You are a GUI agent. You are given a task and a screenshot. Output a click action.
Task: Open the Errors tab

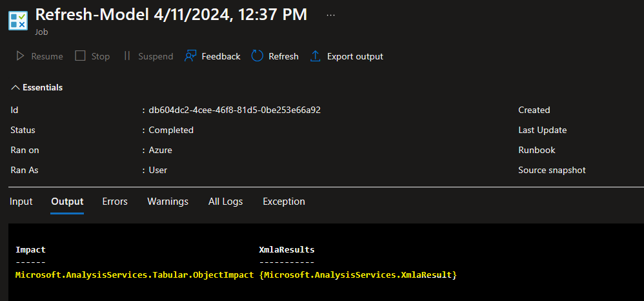[115, 202]
